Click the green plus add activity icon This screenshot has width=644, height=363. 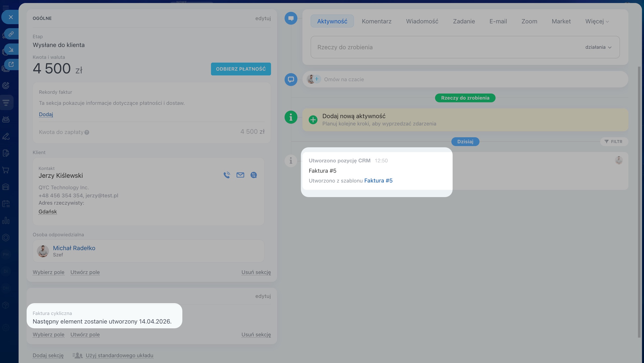click(313, 120)
